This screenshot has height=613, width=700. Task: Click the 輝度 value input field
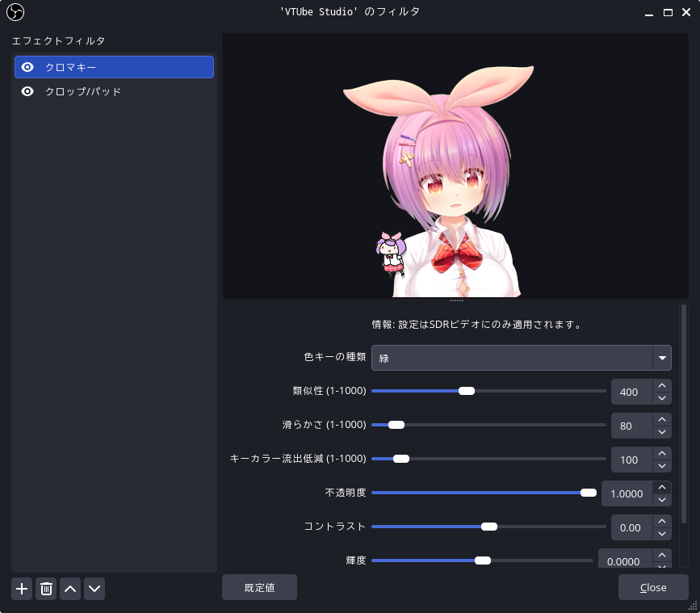[623, 561]
